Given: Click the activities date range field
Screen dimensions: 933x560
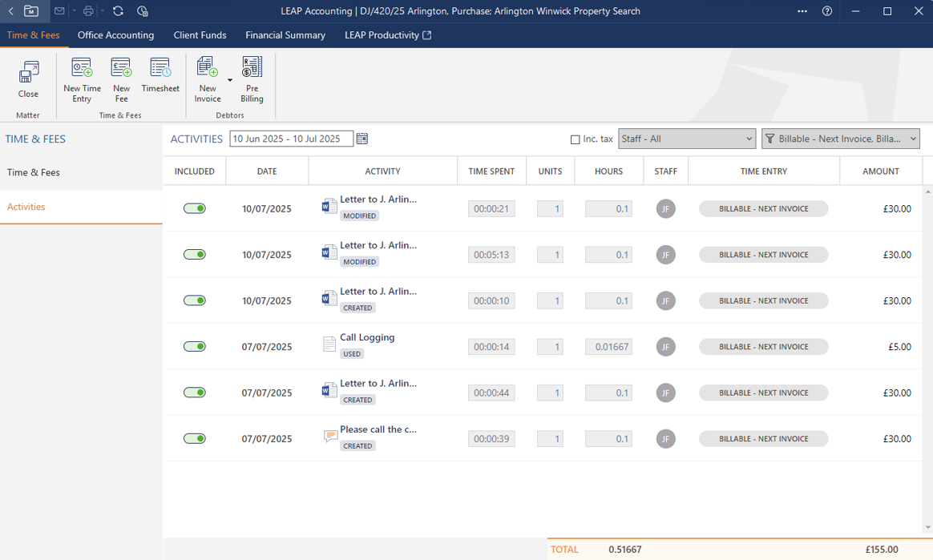Looking at the screenshot, I should [x=291, y=139].
